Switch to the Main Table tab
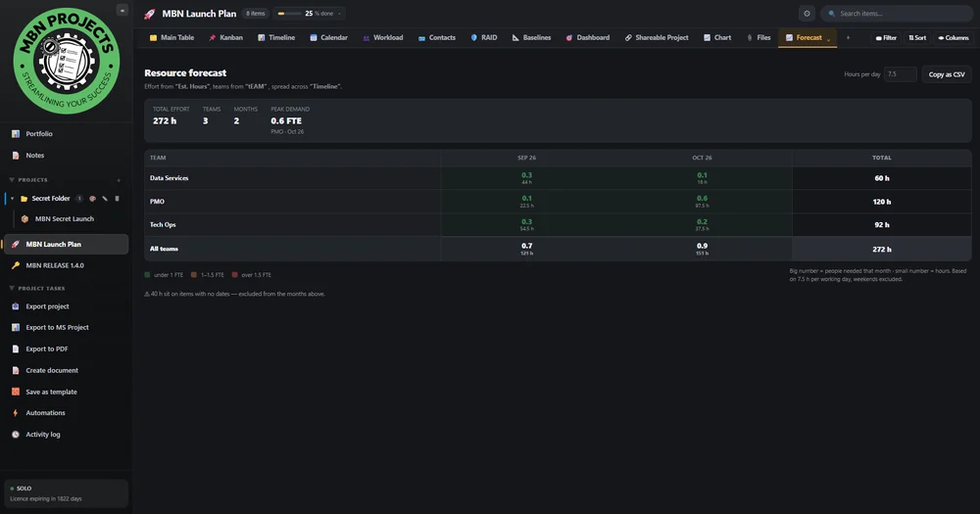Image resolution: width=980 pixels, height=514 pixels. (x=171, y=37)
